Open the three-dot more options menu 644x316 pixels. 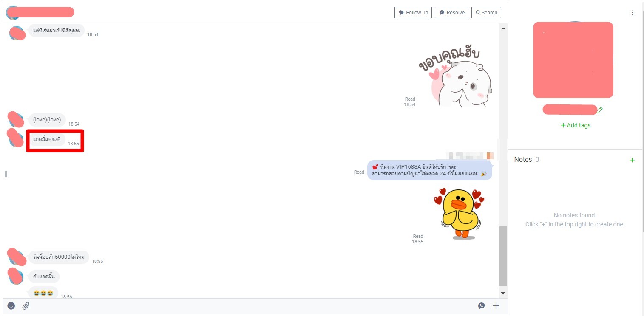click(x=632, y=13)
